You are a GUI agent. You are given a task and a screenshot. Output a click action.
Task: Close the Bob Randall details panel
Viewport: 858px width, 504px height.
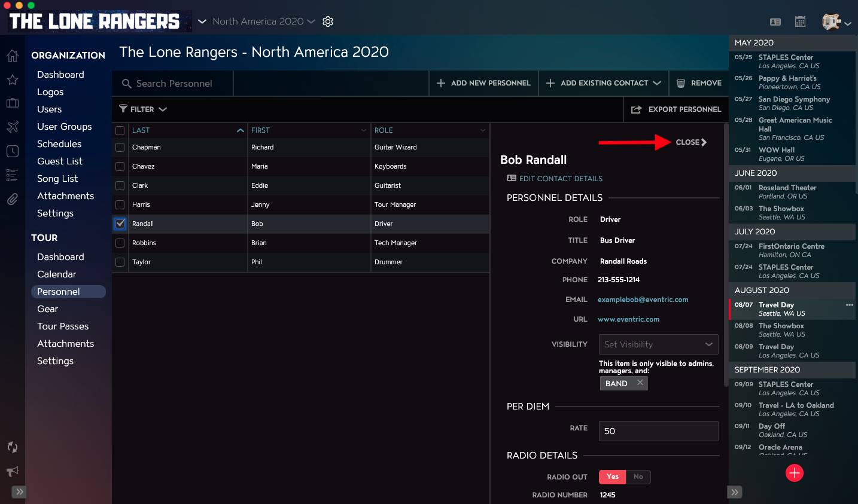[691, 142]
